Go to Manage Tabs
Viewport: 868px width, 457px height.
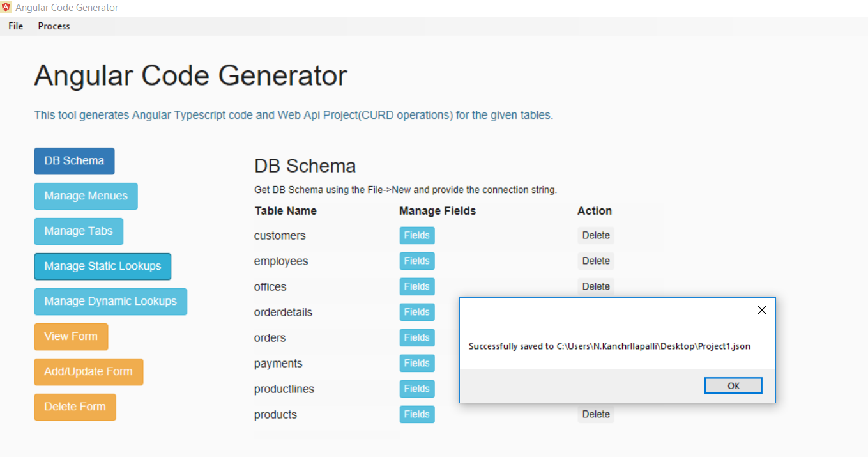[x=79, y=231]
